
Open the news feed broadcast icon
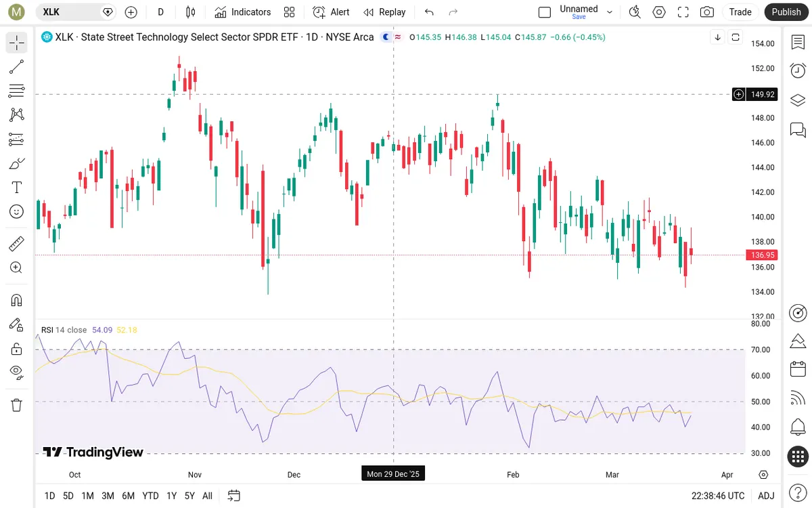tap(798, 398)
